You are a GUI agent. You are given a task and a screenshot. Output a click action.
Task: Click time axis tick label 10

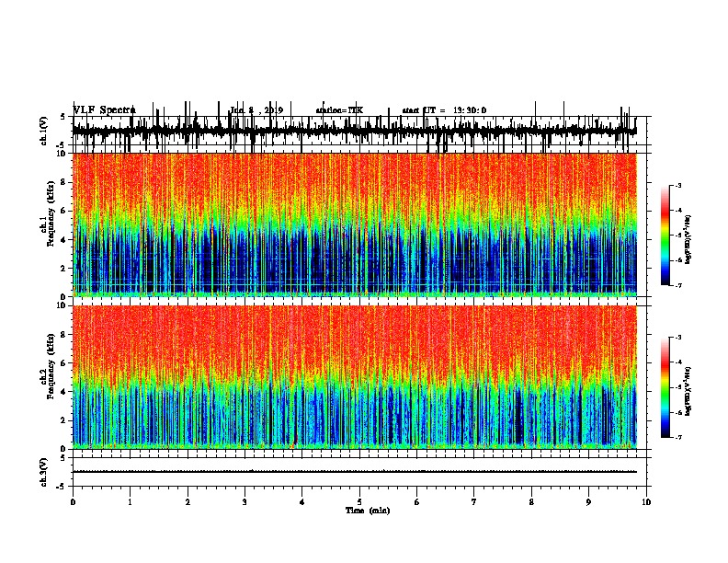tap(646, 502)
